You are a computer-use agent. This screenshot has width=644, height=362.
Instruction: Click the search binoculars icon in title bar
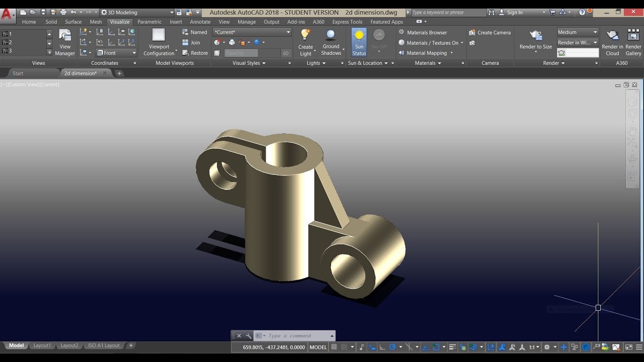[492, 12]
